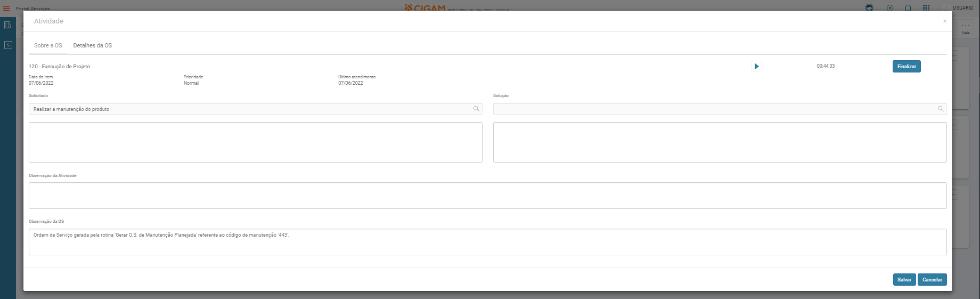The width and height of the screenshot is (980, 299).
Task: Start the activity timer with the play button
Action: click(x=756, y=66)
